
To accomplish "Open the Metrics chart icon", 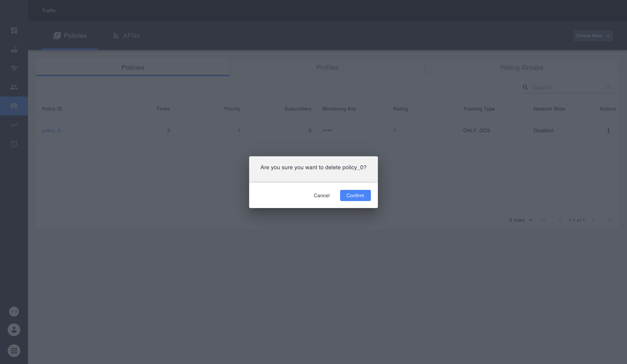I will [x=14, y=125].
